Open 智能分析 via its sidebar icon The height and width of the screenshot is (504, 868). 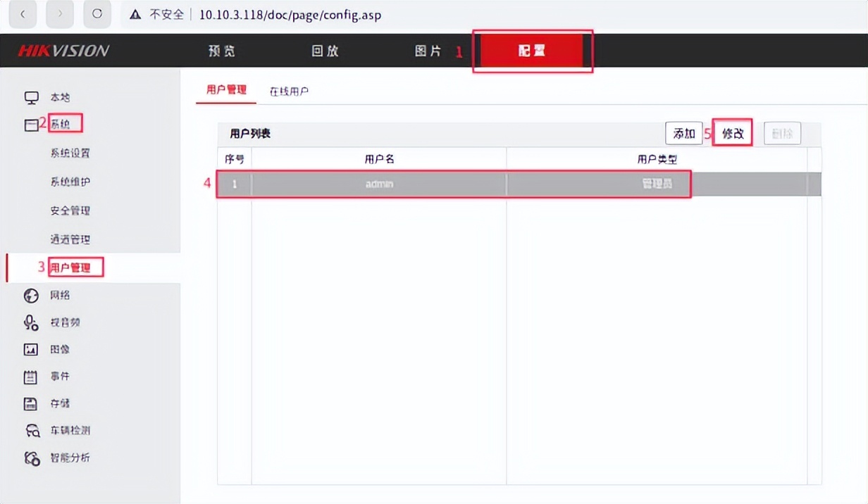tap(31, 458)
